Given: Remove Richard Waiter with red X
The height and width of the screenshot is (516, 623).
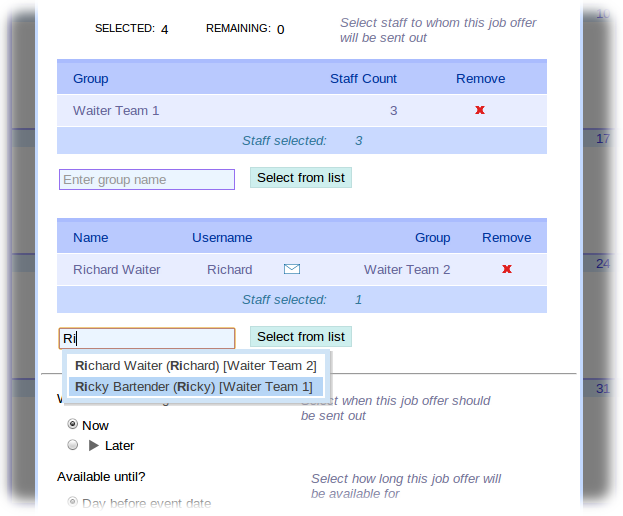Looking at the screenshot, I should pyautogui.click(x=507, y=270).
